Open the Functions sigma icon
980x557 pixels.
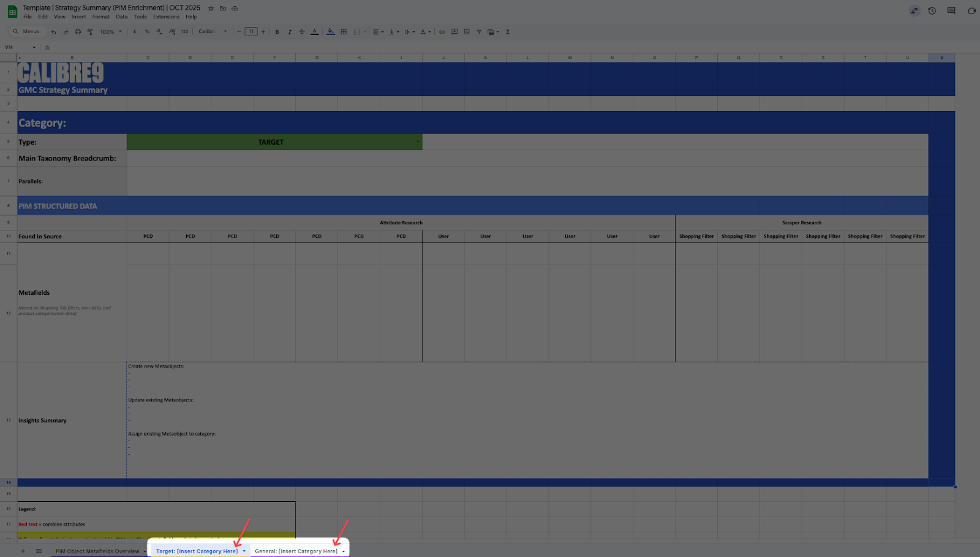pos(508,32)
